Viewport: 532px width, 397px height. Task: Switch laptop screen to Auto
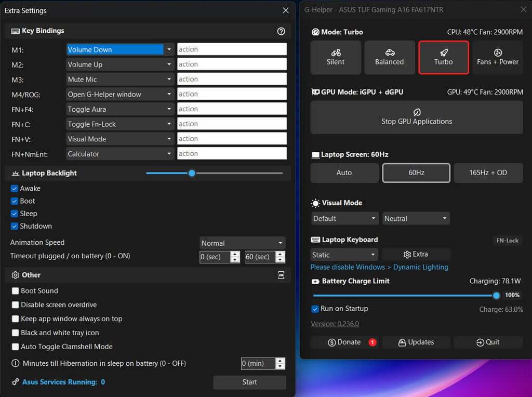tap(344, 173)
